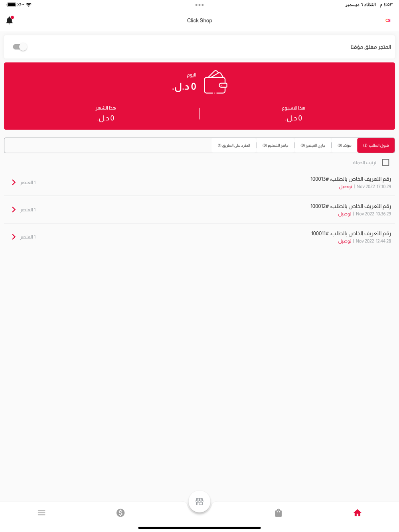Switch to الطرد على الطريق (1) tab
The image size is (399, 532).
tap(234, 146)
